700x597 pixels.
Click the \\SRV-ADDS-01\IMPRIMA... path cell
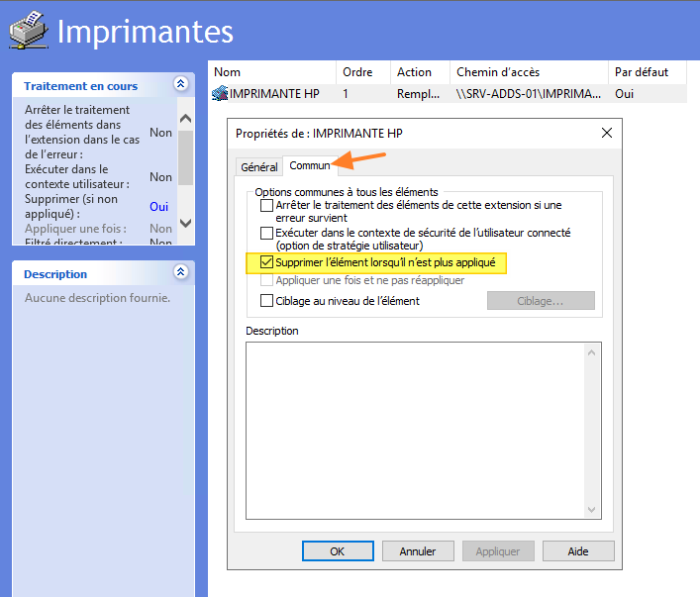[529, 94]
